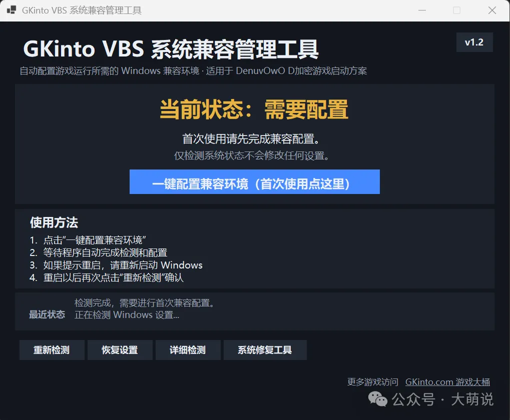Click the 重新检测 button
Image resolution: width=510 pixels, height=420 pixels.
tap(52, 350)
